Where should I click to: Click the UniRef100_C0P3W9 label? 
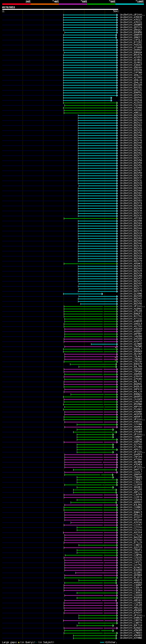(131, 72)
